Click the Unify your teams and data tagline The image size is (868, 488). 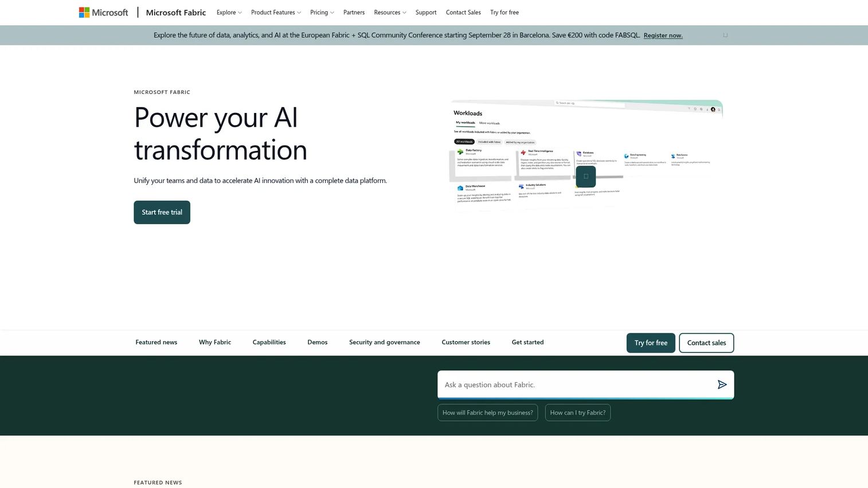tap(260, 181)
